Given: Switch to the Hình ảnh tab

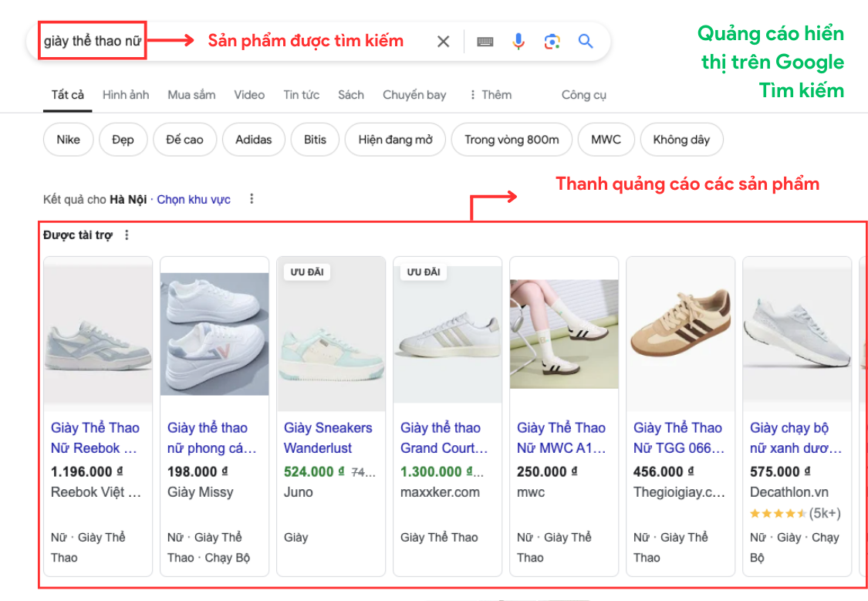Looking at the screenshot, I should [x=125, y=94].
